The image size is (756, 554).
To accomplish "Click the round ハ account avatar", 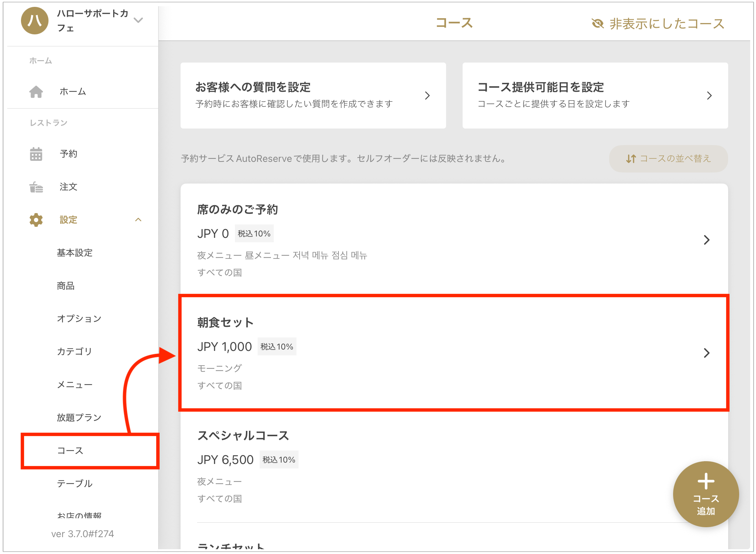I will [34, 21].
